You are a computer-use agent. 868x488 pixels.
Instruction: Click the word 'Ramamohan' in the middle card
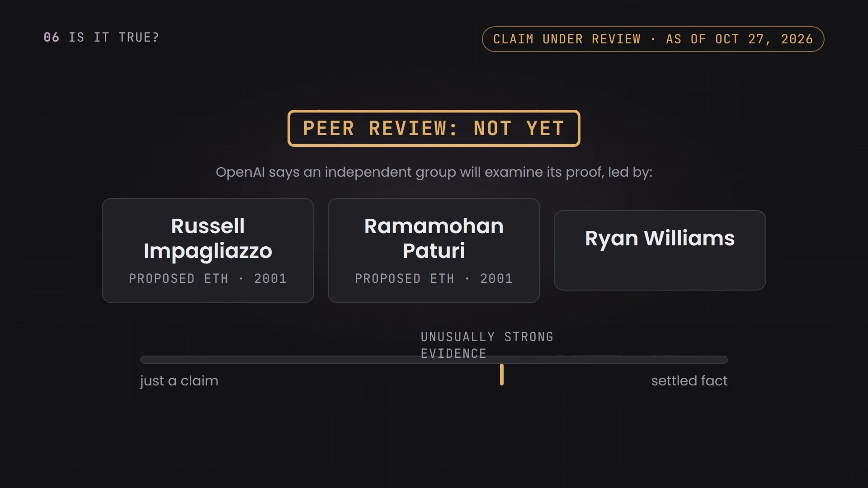pos(434,226)
